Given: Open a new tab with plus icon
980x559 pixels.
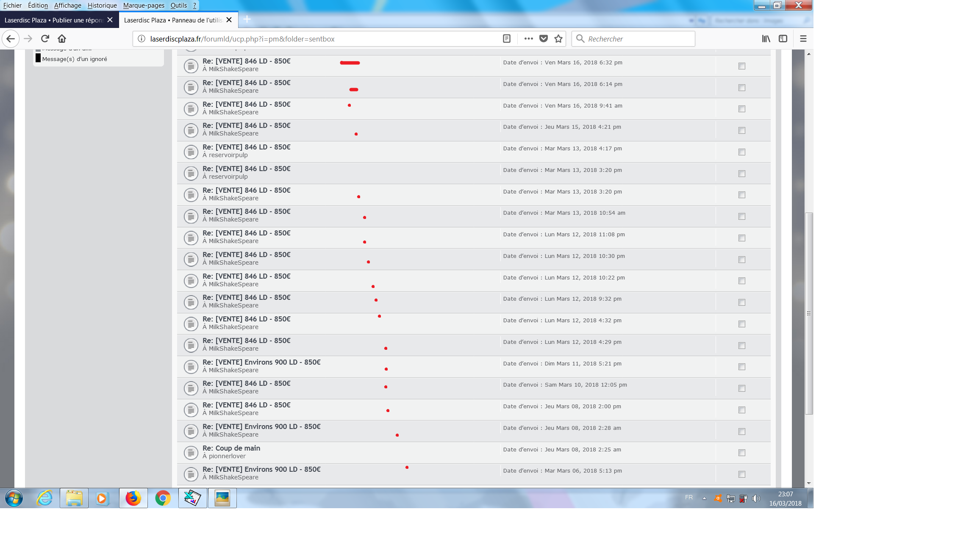Looking at the screenshot, I should pyautogui.click(x=247, y=19).
